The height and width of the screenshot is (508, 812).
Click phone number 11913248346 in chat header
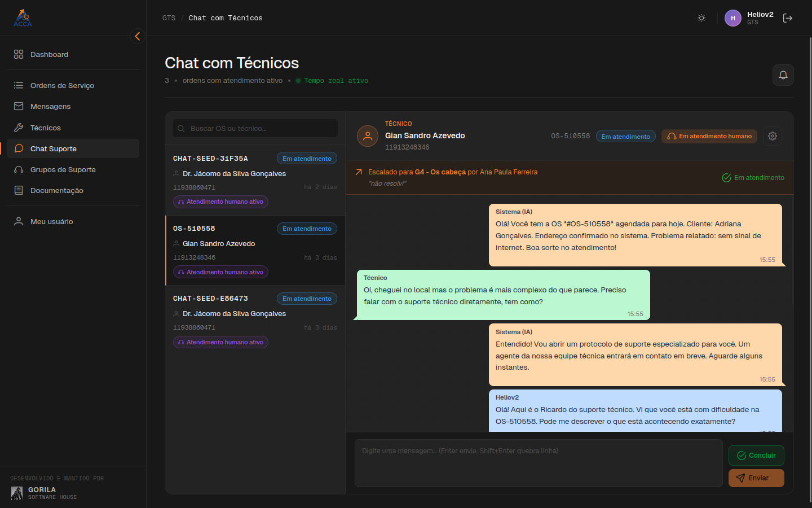[x=407, y=147]
